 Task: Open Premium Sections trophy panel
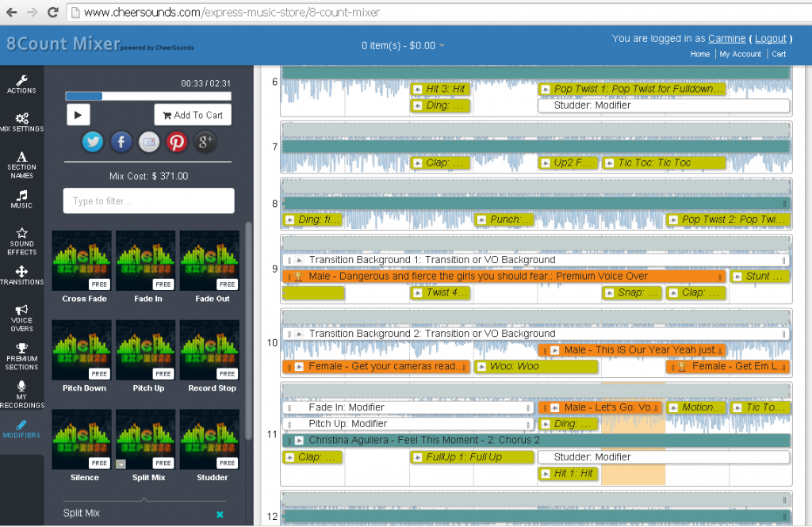21,356
